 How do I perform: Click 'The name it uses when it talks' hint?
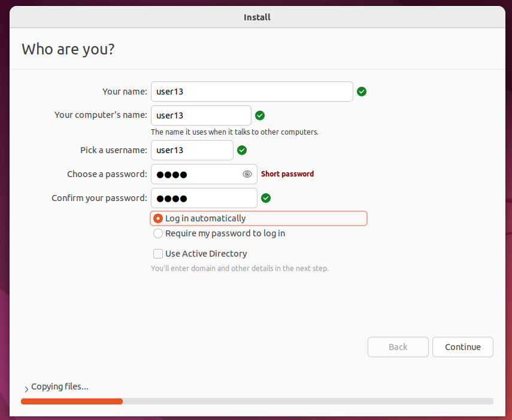pyautogui.click(x=235, y=132)
